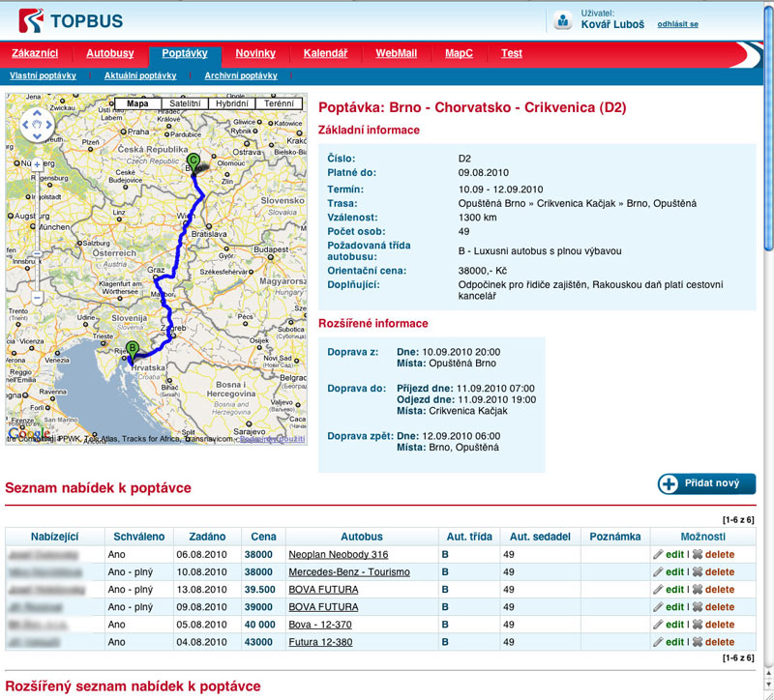This screenshot has height=700, width=774.
Task: Click the plus icon on the Přidat nový button
Action: [669, 484]
